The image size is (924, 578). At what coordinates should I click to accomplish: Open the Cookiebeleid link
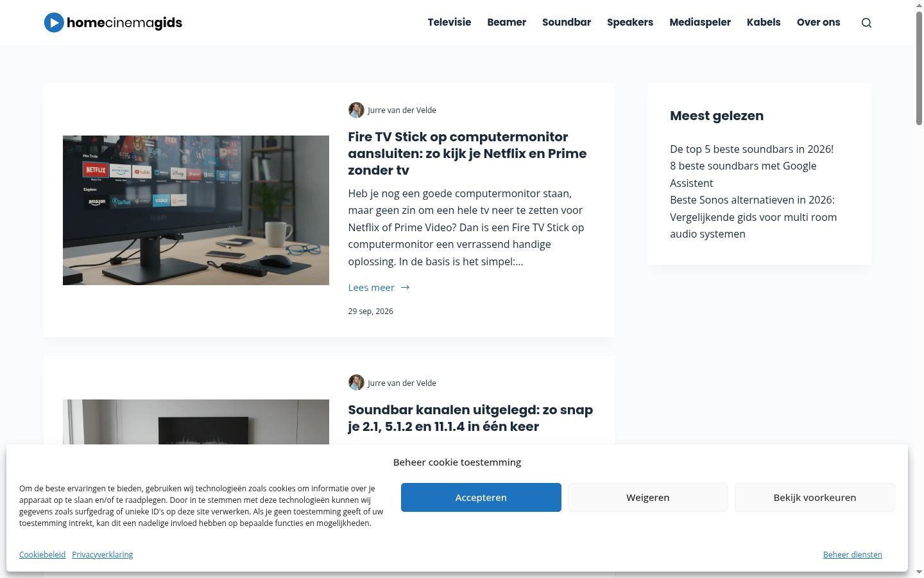pos(42,555)
